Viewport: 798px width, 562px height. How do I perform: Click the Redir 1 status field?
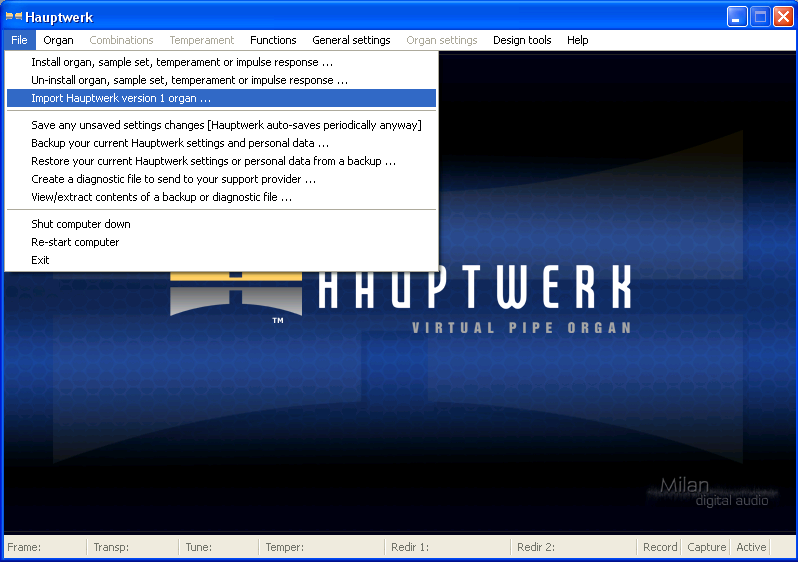(x=448, y=547)
